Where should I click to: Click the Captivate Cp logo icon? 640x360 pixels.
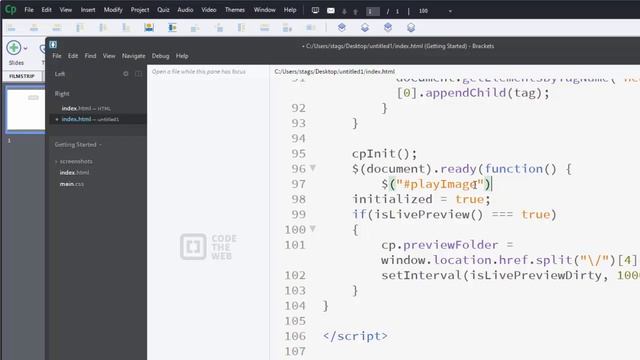point(10,9)
